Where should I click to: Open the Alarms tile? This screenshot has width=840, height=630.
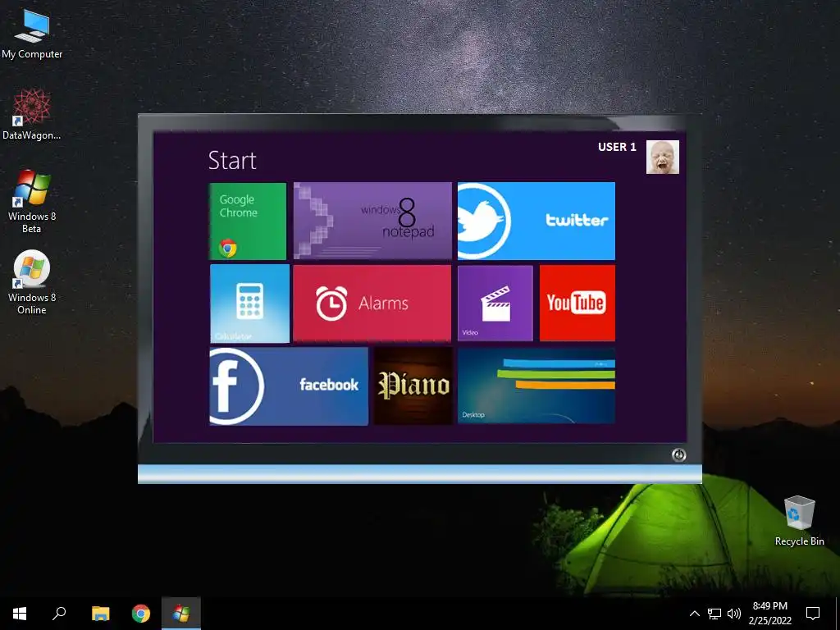click(x=372, y=303)
